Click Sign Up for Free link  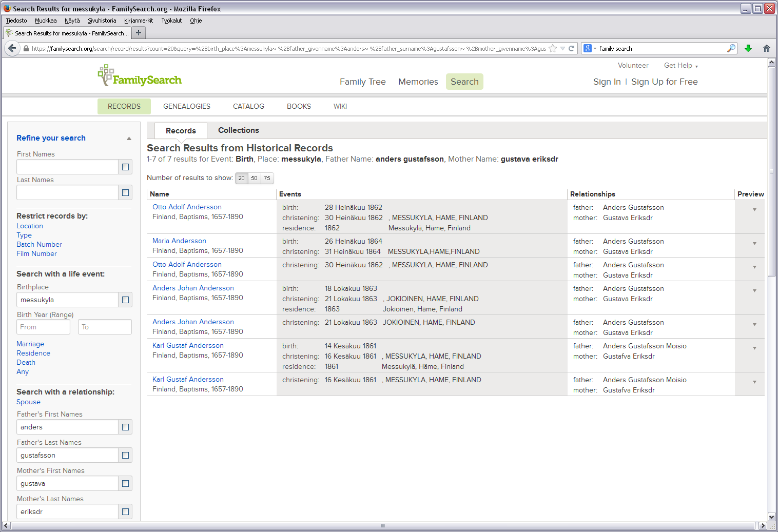[x=665, y=82]
